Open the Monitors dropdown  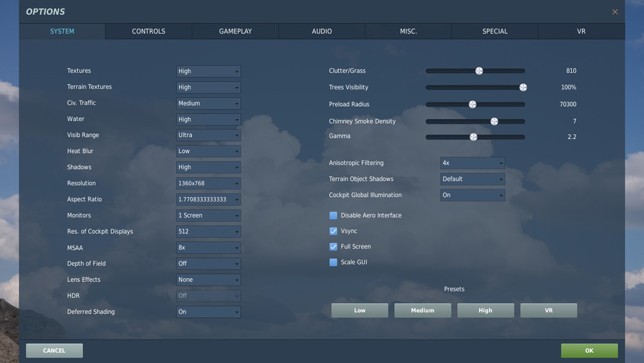208,215
